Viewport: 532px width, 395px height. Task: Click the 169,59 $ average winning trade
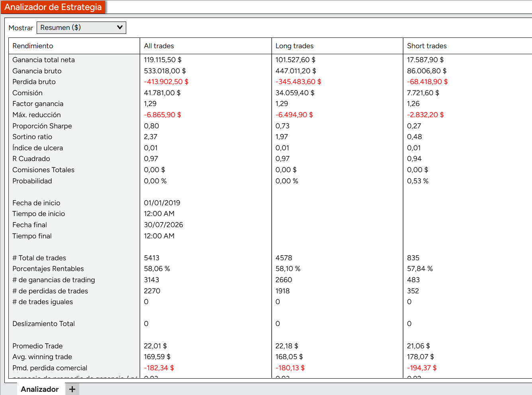click(x=157, y=357)
